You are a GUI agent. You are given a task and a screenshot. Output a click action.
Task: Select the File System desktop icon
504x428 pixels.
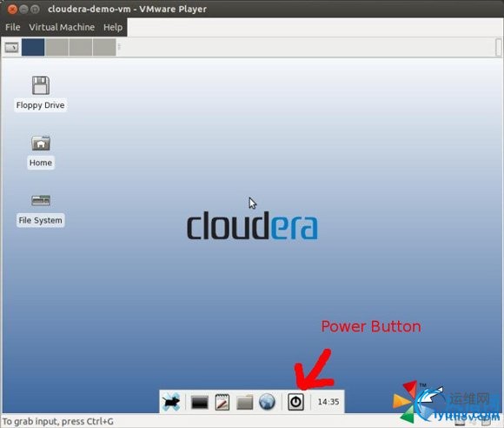41,200
